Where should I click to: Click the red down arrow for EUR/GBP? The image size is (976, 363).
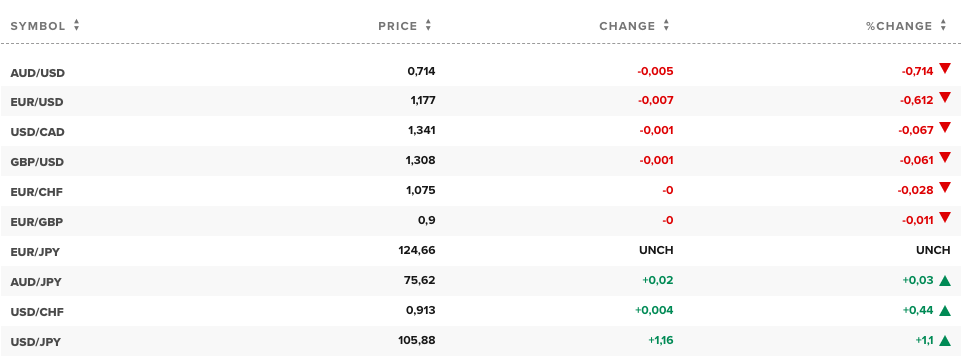tap(945, 218)
